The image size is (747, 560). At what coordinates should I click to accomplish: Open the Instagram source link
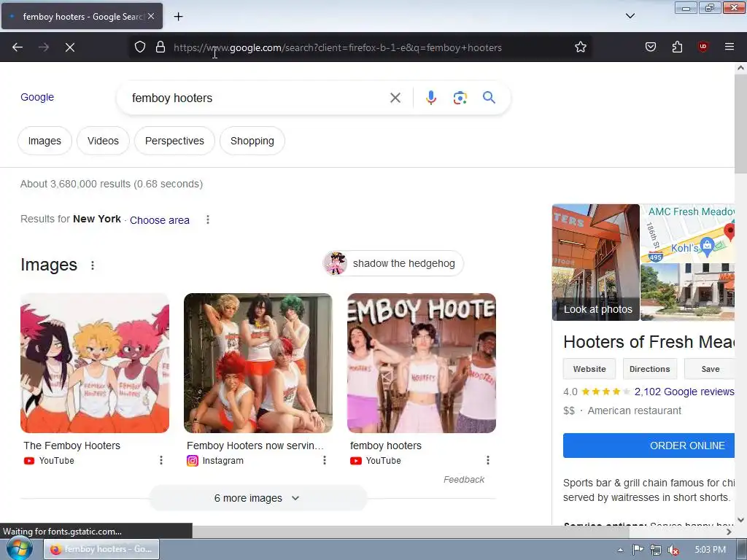click(215, 461)
